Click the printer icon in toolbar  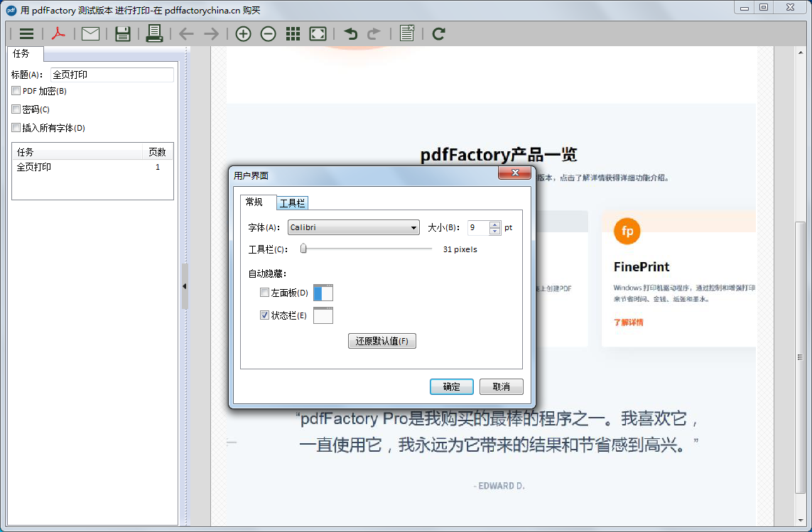coord(153,33)
